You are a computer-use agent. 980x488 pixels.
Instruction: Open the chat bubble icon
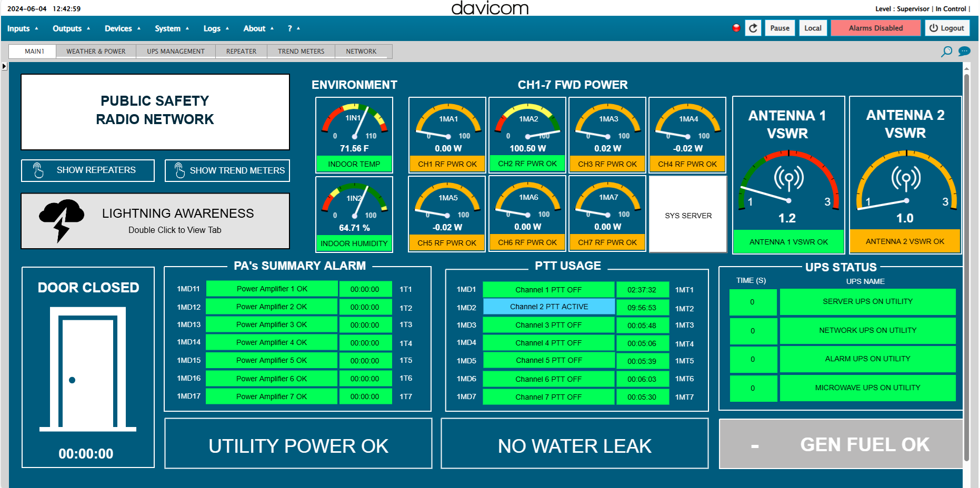964,52
